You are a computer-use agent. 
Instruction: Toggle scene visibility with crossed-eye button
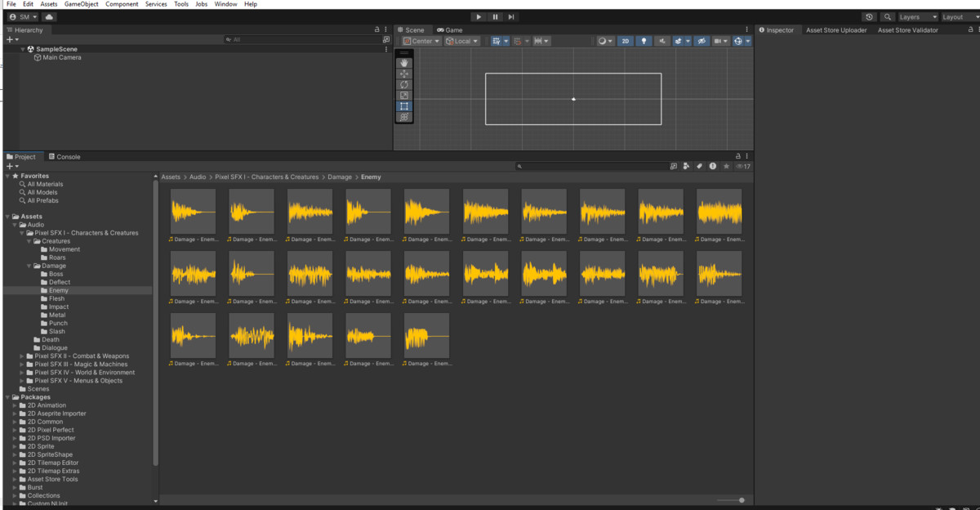(702, 41)
